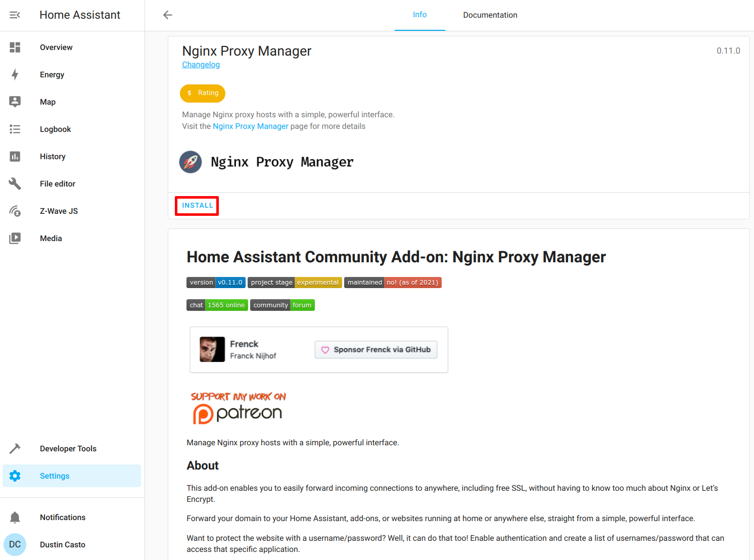The width and height of the screenshot is (754, 560).
Task: Click the chat 1565 online badge
Action: (x=217, y=305)
